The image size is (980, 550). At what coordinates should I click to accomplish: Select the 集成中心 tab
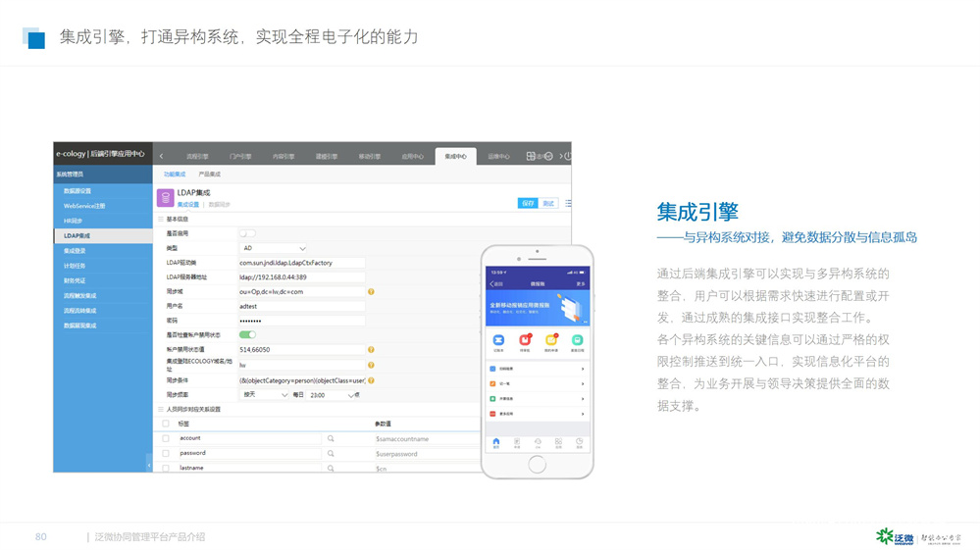tap(455, 157)
